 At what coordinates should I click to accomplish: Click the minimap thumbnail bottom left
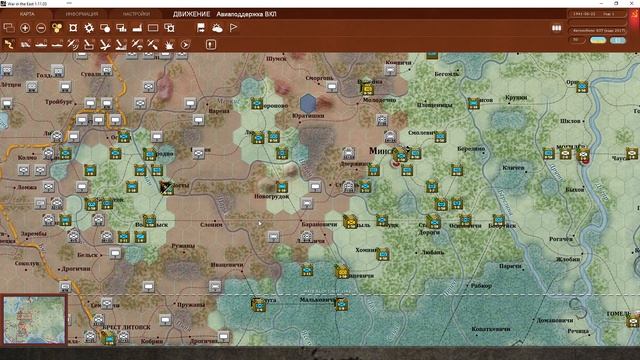34,320
